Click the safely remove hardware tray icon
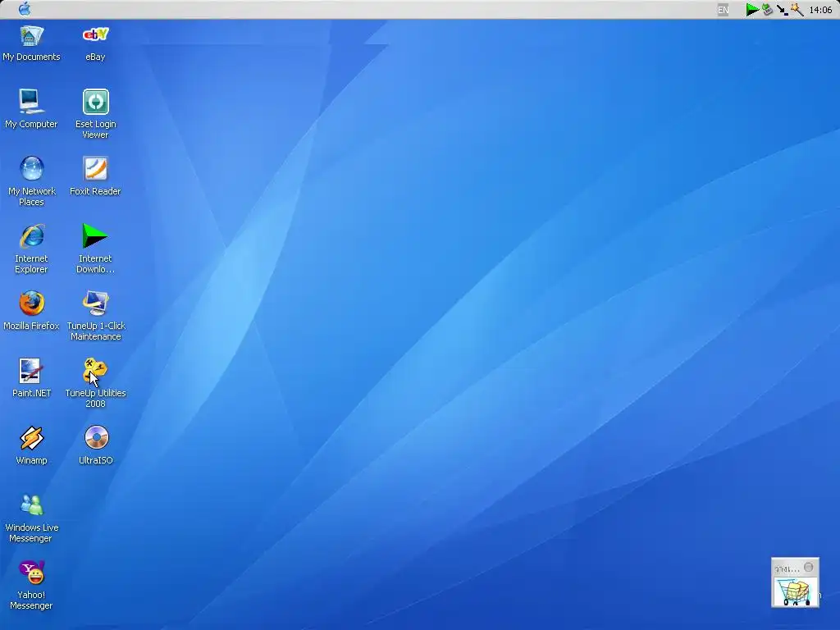Viewport: 840px width, 630px height. click(768, 10)
